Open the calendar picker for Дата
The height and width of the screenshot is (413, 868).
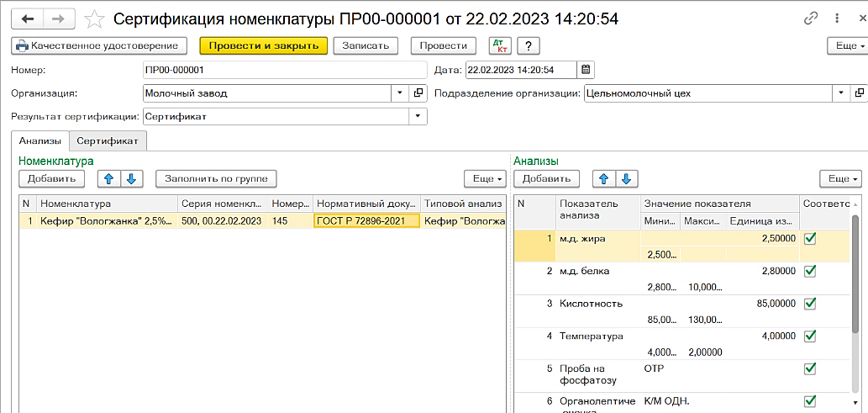tap(586, 71)
